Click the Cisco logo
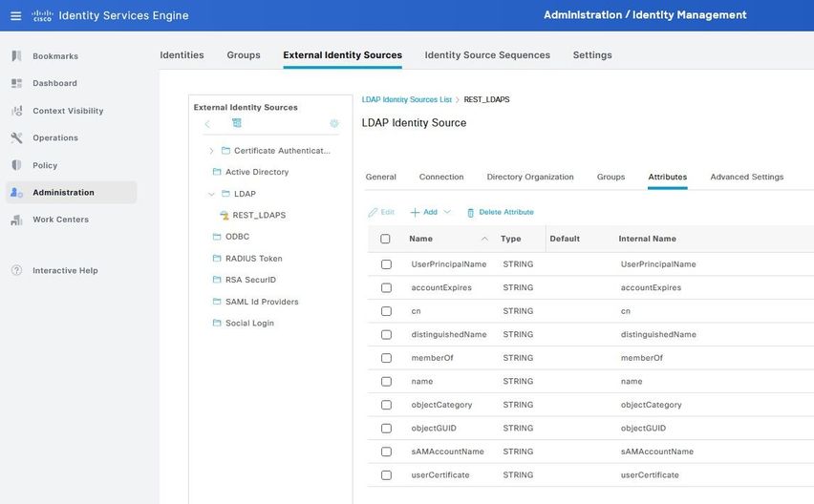Viewport: 814px width, 504px height. coord(43,15)
